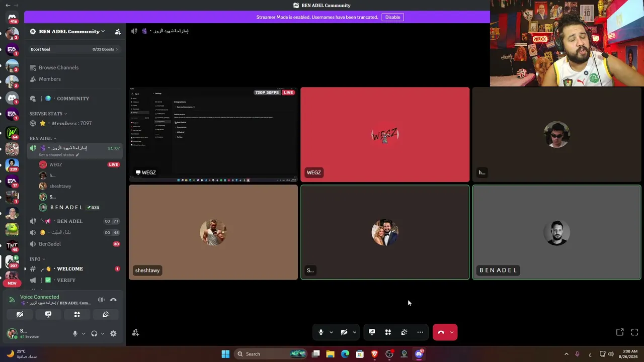Open the connection status signal icon
The height and width of the screenshot is (362, 644).
[x=12, y=300]
